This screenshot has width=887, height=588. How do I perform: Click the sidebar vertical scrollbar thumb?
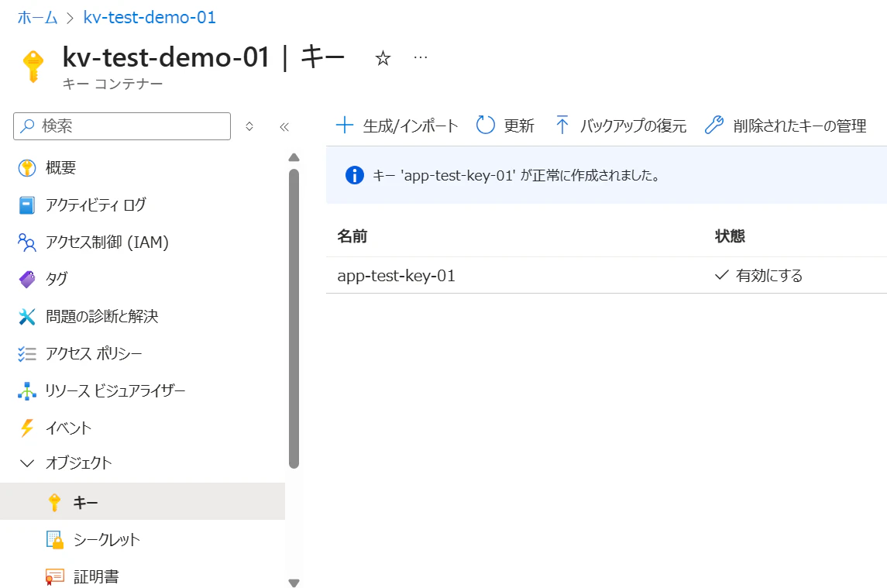point(294,319)
